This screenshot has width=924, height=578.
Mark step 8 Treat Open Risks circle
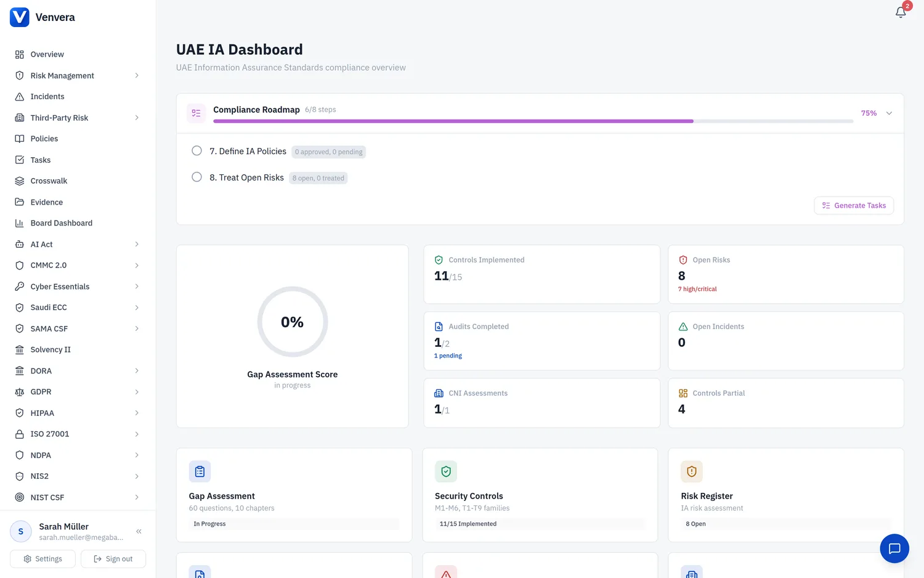coord(197,177)
